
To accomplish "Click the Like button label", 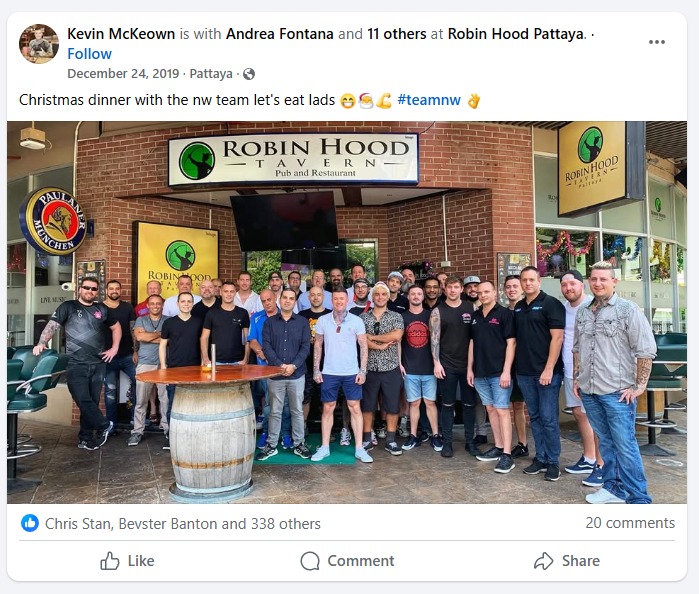I will (x=141, y=561).
